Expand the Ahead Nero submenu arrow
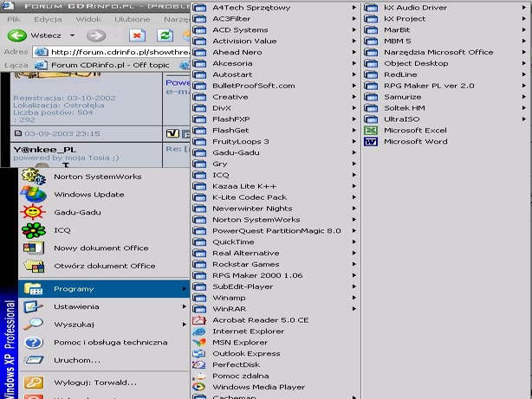The width and height of the screenshot is (532, 399). point(354,52)
